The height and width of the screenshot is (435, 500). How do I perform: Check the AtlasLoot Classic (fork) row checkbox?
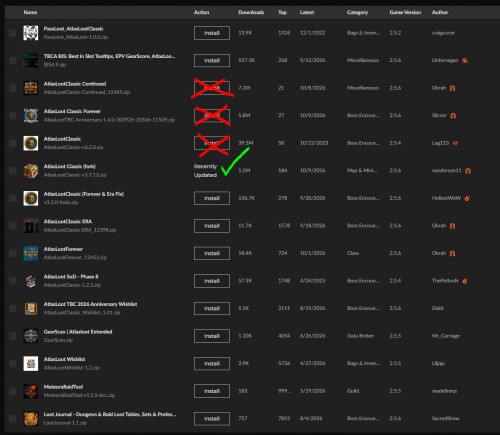point(13,171)
